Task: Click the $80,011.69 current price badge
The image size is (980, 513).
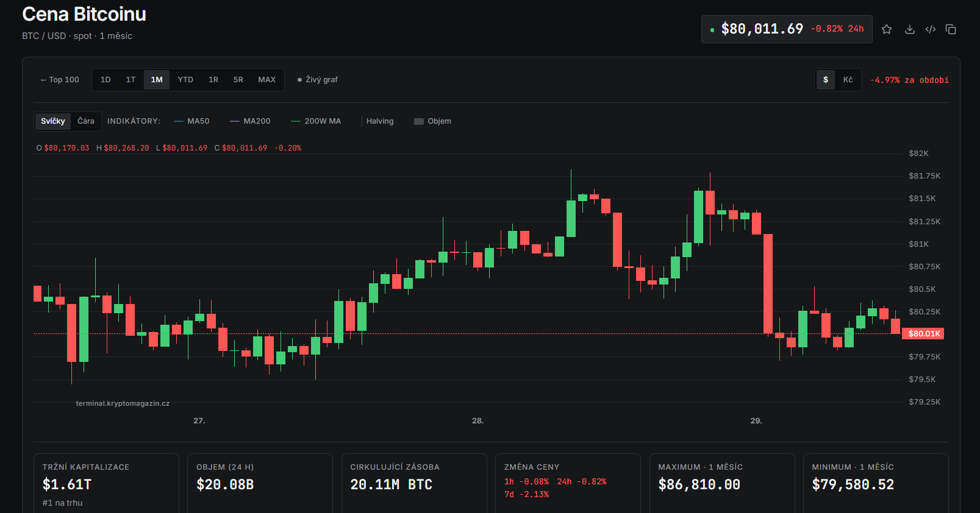Action: point(787,29)
